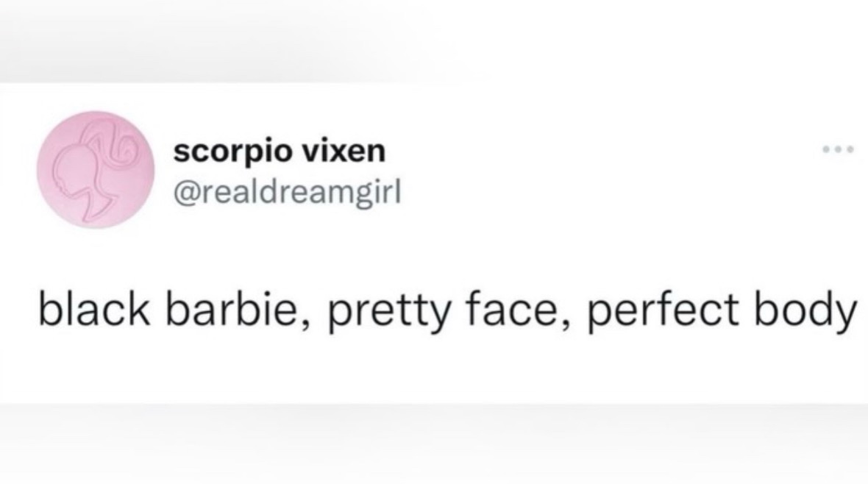The image size is (868, 484).
Task: Open the three-dot more options menu
Action: [x=838, y=149]
